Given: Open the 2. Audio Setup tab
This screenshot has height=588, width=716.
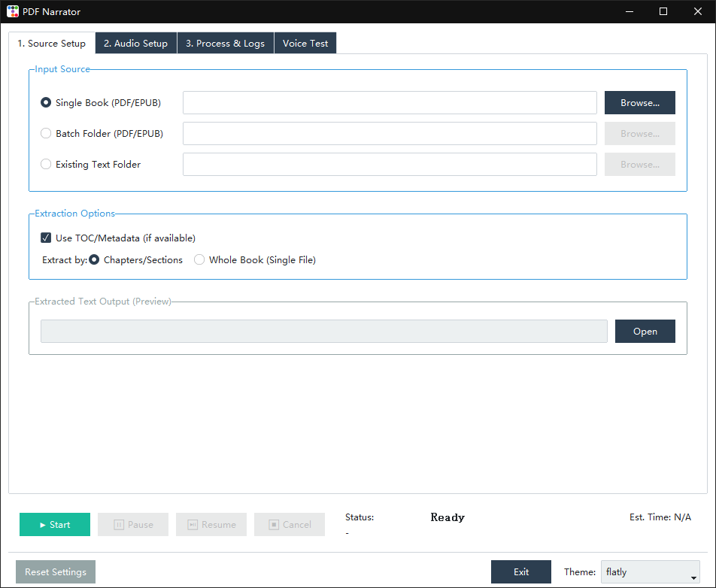Looking at the screenshot, I should click(x=135, y=44).
